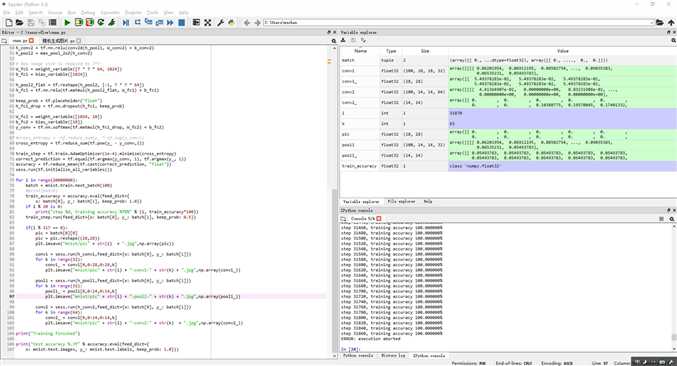
Task: Open the Debug menu
Action: point(88,13)
